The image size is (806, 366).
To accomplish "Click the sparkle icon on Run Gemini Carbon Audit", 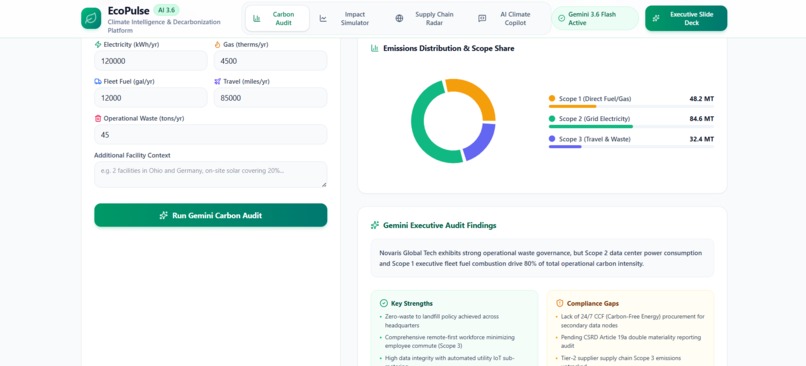I will [x=163, y=215].
